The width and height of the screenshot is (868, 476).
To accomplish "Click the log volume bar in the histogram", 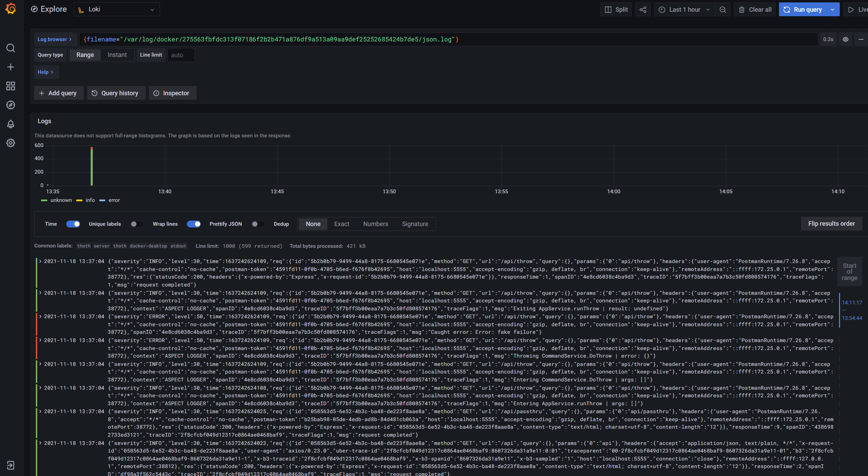I will (x=92, y=166).
